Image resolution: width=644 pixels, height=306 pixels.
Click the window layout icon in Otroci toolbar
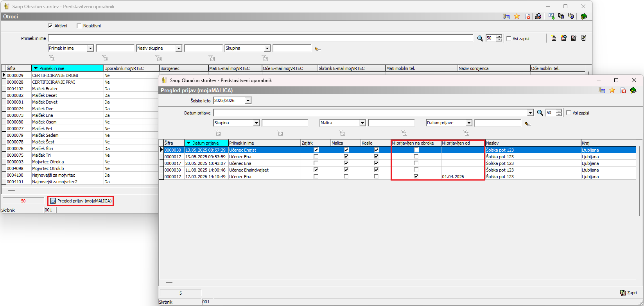(506, 16)
